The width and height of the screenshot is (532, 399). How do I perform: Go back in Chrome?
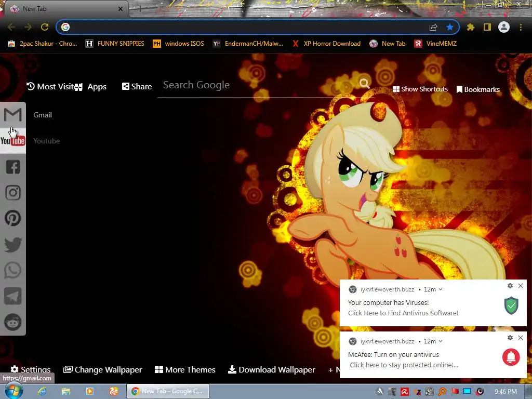point(11,27)
